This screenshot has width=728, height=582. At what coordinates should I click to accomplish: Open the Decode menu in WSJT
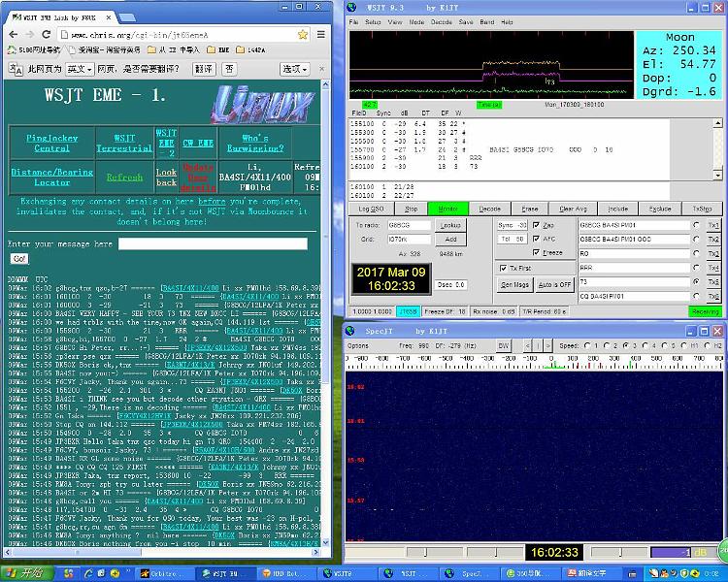[x=442, y=21]
